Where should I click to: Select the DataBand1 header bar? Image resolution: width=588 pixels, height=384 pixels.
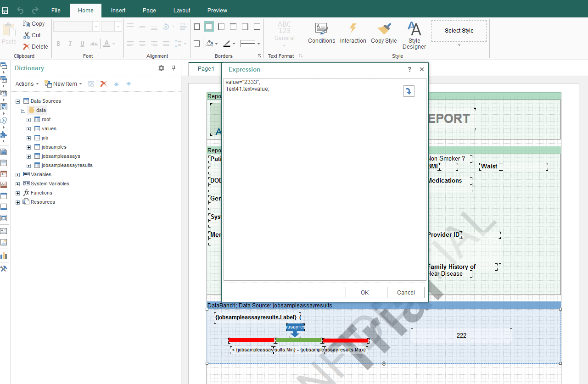click(x=383, y=306)
